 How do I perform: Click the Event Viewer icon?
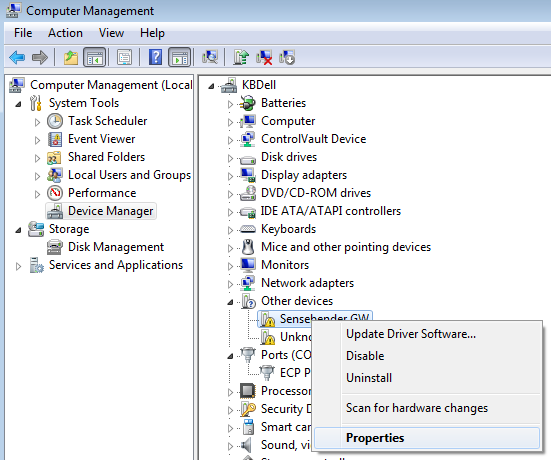point(55,139)
